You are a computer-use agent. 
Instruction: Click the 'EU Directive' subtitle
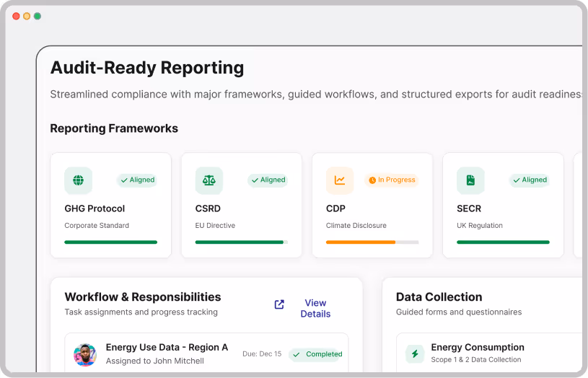[x=215, y=225]
